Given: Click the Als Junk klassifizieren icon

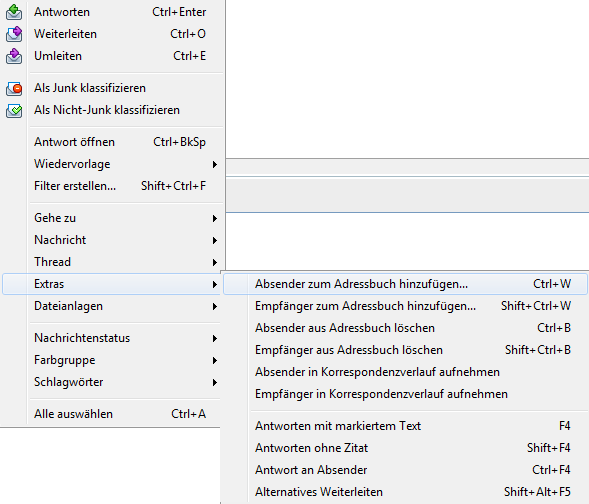Looking at the screenshot, I should [x=14, y=88].
